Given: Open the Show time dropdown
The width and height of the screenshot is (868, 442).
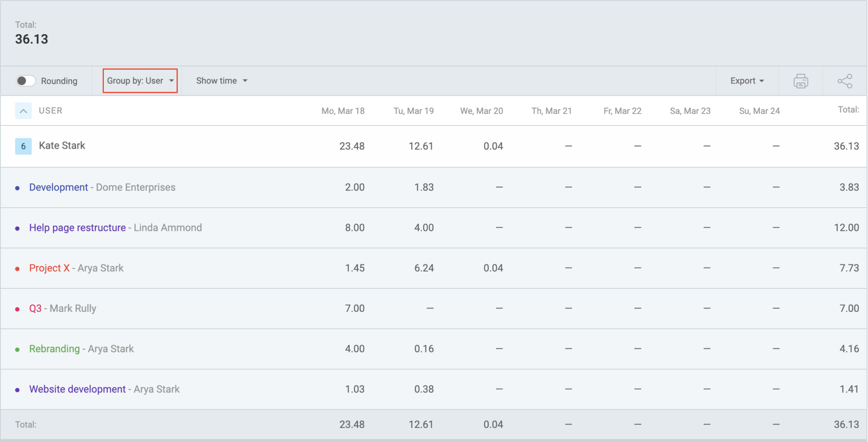Looking at the screenshot, I should point(221,81).
